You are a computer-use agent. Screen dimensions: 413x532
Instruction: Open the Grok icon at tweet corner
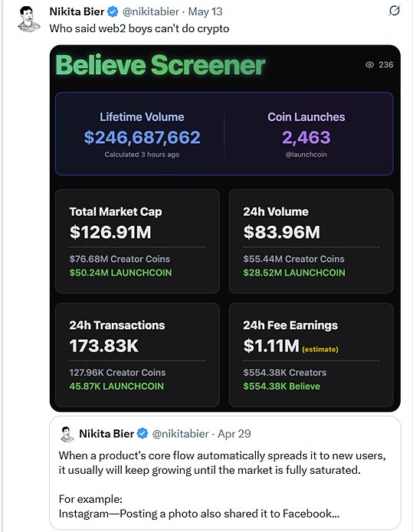tap(395, 11)
